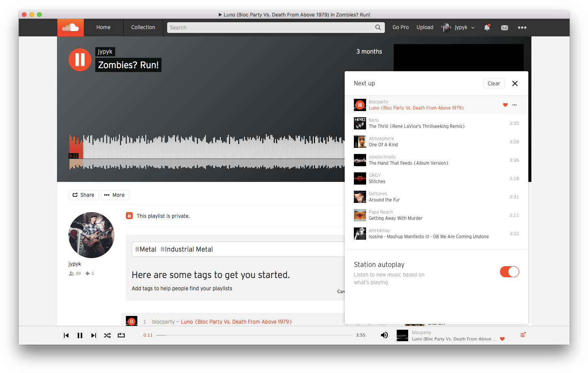This screenshot has width=588, height=373.
Task: Click the now-playing artwork in bottom bar
Action: [402, 335]
